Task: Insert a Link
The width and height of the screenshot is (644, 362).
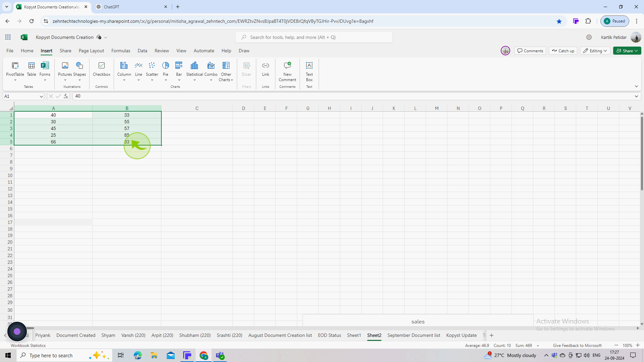Action: pos(266,69)
